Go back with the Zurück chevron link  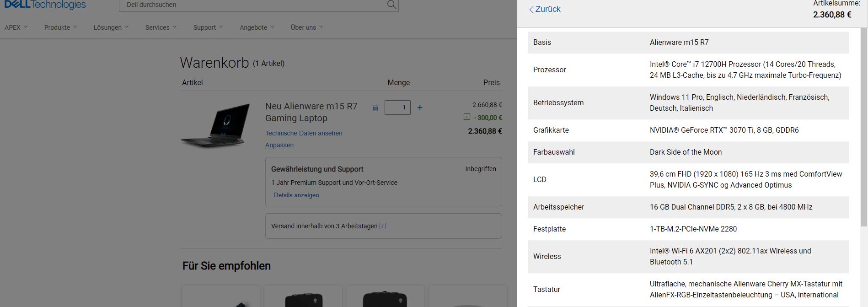click(545, 9)
